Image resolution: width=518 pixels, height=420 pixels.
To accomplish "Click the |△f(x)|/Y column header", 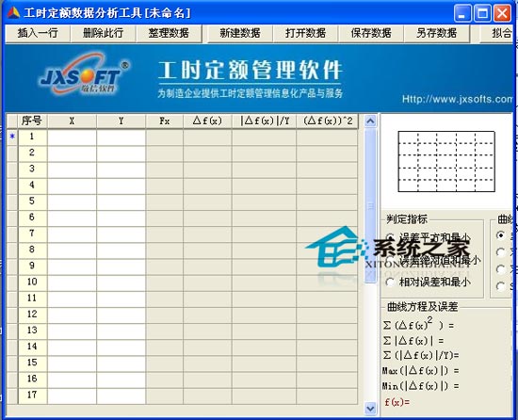I will [265, 121].
